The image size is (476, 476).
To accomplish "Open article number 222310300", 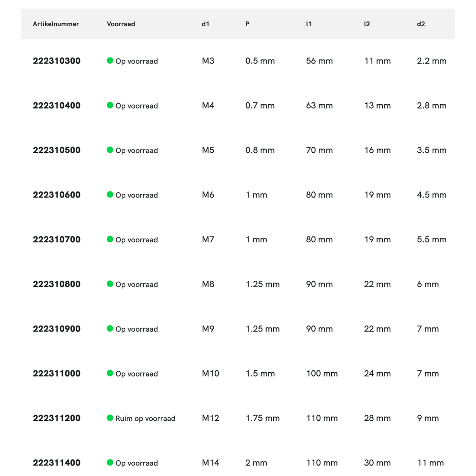I will point(57,61).
